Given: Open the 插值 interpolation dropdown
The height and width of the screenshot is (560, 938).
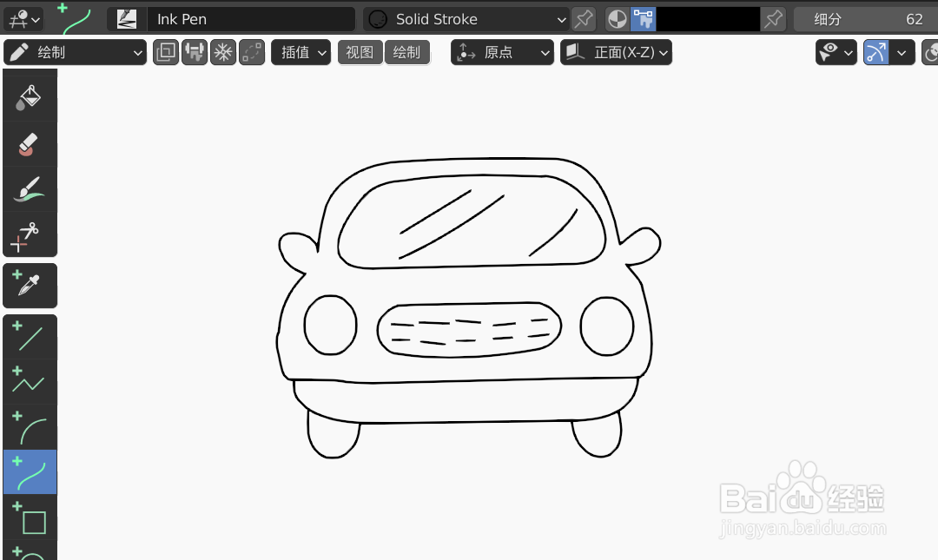Looking at the screenshot, I should click(301, 53).
